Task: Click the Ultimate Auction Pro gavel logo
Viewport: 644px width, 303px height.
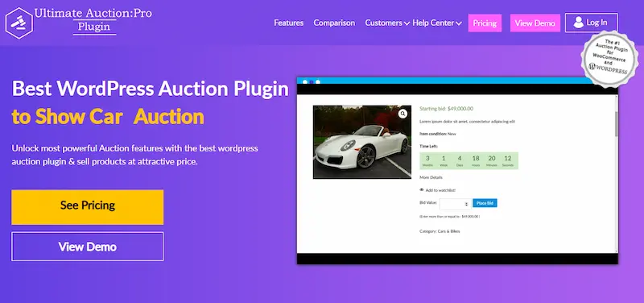Action: [19, 23]
